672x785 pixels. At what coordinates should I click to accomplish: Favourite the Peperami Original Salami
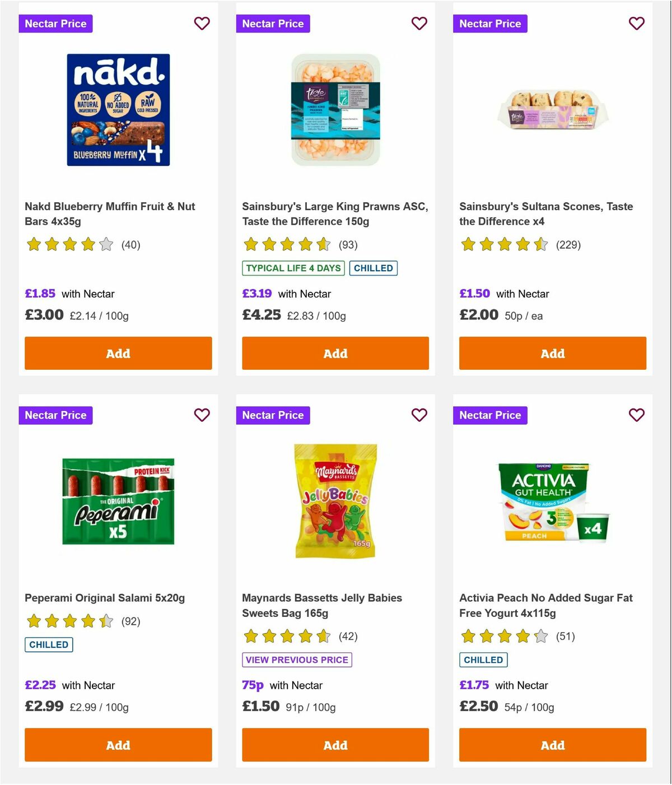point(202,415)
